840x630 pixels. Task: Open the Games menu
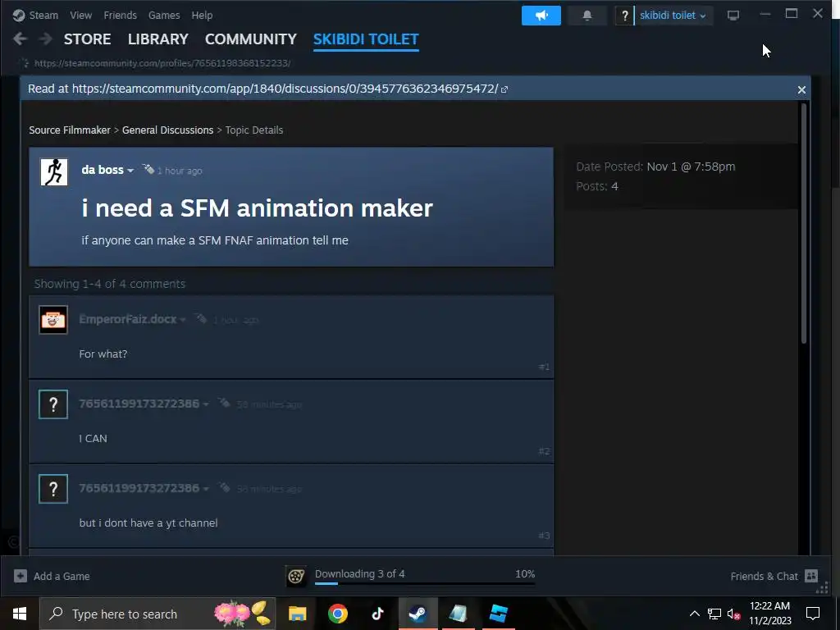tap(164, 15)
